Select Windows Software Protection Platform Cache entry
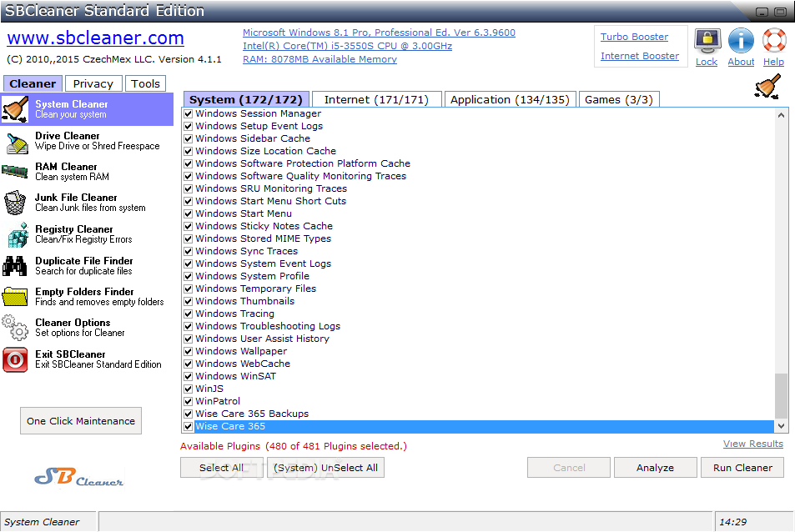795x532 pixels. point(303,163)
